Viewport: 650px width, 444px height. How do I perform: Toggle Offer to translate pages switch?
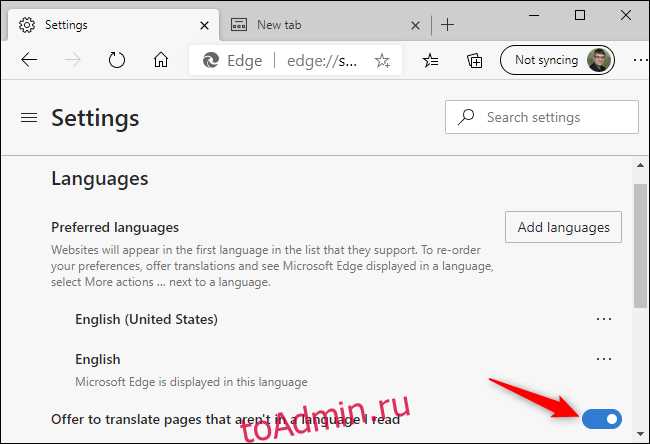[x=602, y=419]
